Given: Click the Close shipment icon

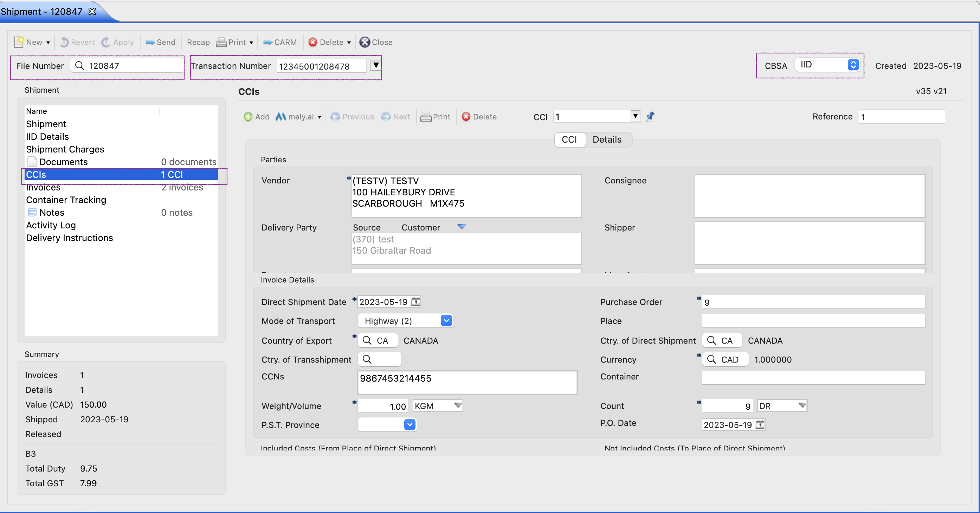Looking at the screenshot, I should (x=365, y=42).
